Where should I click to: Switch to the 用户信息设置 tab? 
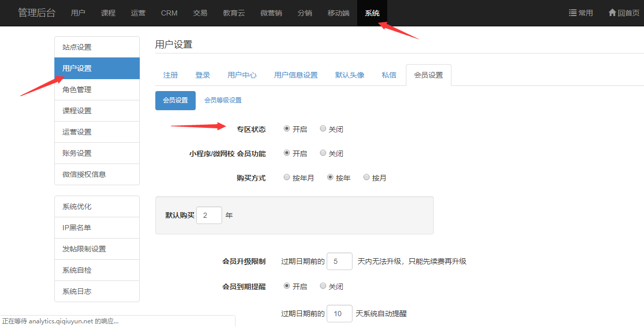click(x=296, y=75)
